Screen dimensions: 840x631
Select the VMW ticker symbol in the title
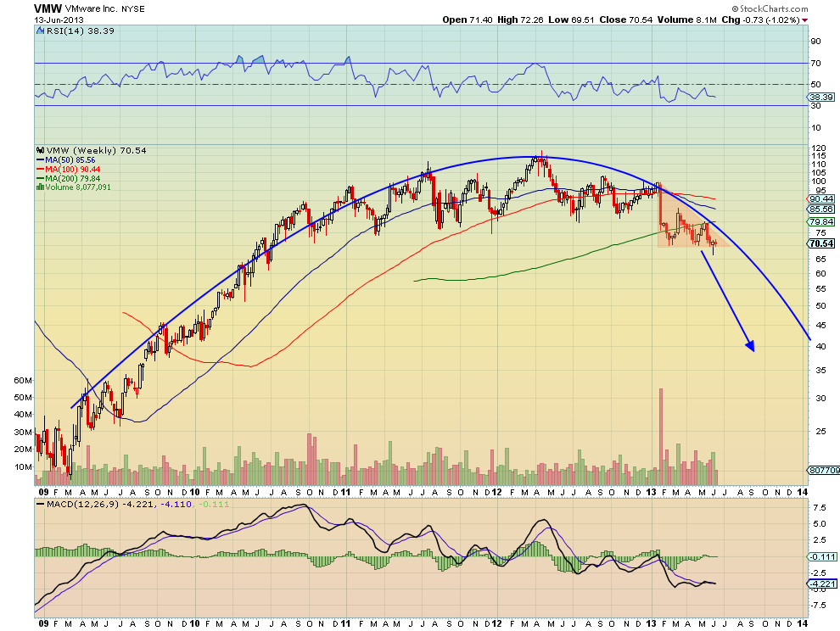pyautogui.click(x=48, y=8)
